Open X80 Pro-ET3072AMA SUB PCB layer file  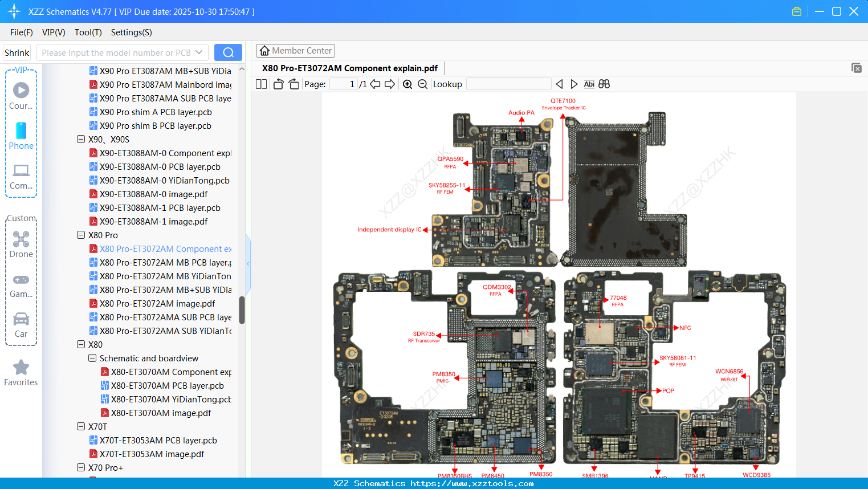click(160, 317)
